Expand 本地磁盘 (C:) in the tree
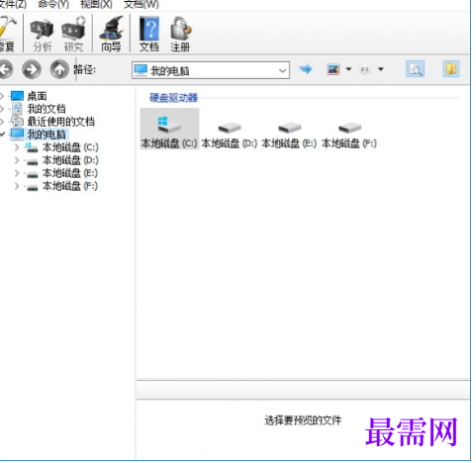476x463 pixels. click(x=17, y=147)
